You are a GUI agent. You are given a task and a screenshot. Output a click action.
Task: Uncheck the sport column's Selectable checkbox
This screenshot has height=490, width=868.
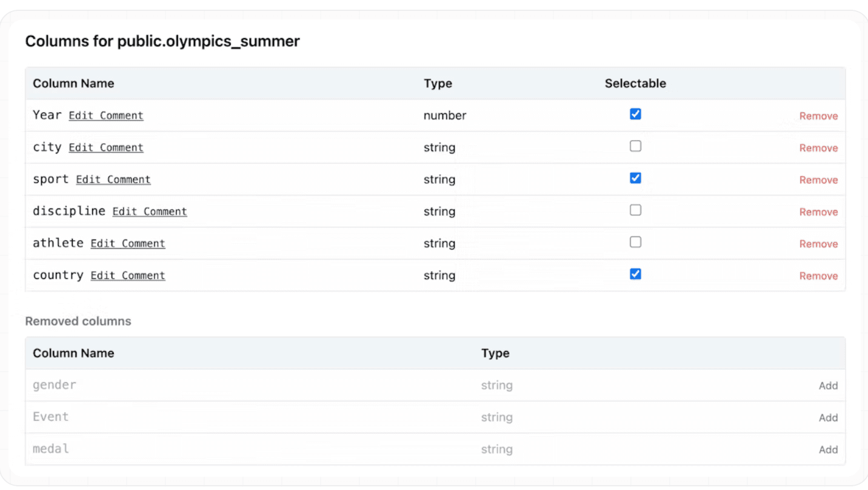pos(635,178)
